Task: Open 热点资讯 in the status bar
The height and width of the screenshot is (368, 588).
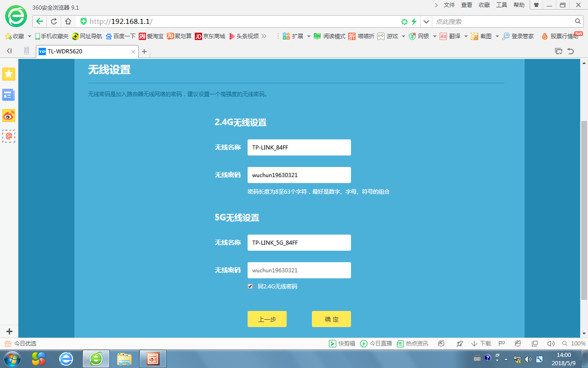Action: click(x=413, y=344)
